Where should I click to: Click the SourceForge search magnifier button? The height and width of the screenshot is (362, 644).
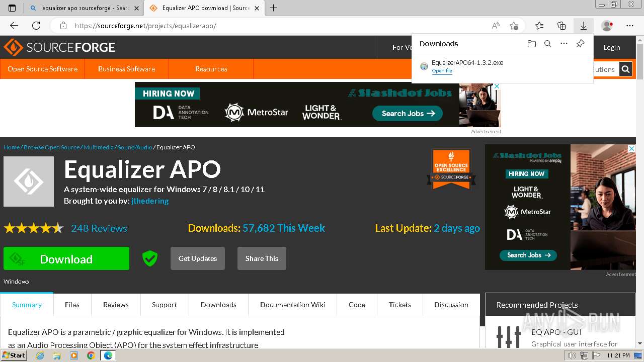click(x=625, y=69)
